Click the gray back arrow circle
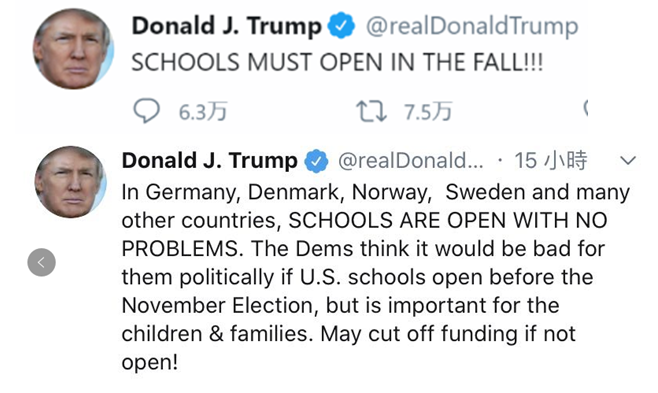The height and width of the screenshot is (393, 658). (x=42, y=262)
